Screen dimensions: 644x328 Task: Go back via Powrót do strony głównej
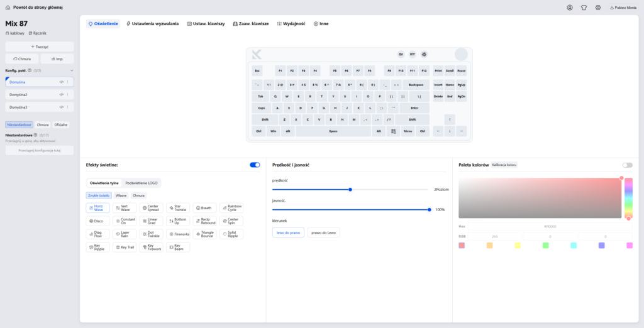(34, 8)
